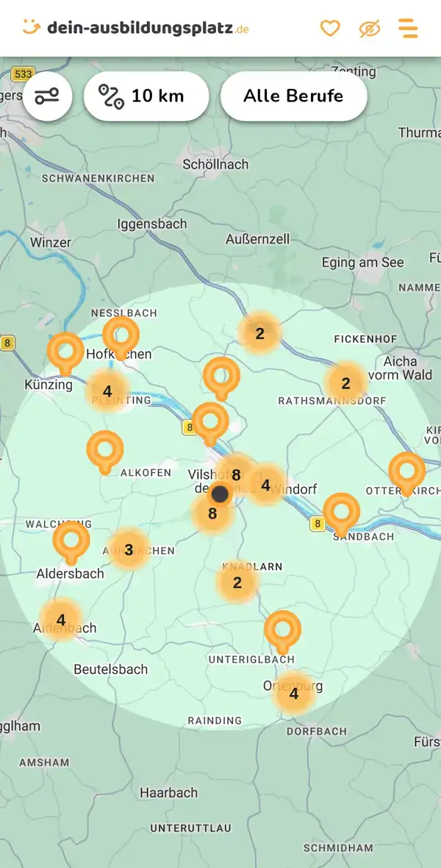Open the cluster of 4 near Pleinting
The width and height of the screenshot is (441, 868).
click(x=107, y=391)
